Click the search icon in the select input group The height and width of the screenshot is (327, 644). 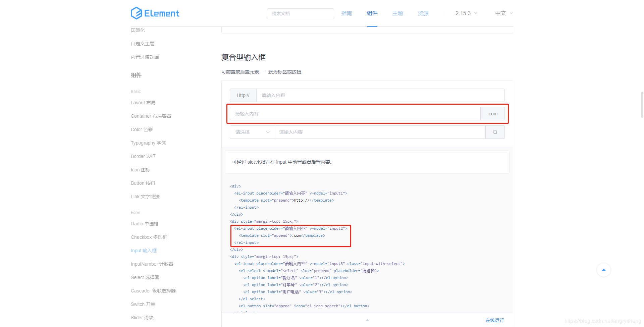[495, 132]
